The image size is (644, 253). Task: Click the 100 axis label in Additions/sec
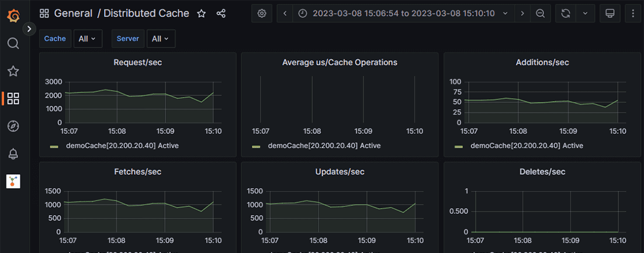456,82
